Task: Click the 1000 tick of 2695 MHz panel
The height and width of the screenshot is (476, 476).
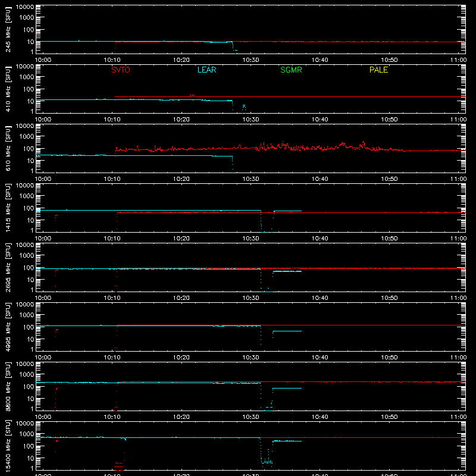Action: 27,256
